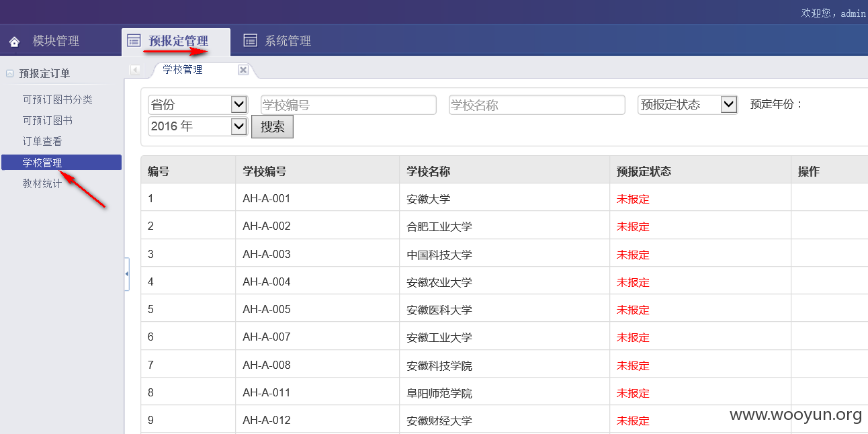This screenshot has height=434, width=868.
Task: Open 订单查看 in the sidebar
Action: click(x=42, y=141)
